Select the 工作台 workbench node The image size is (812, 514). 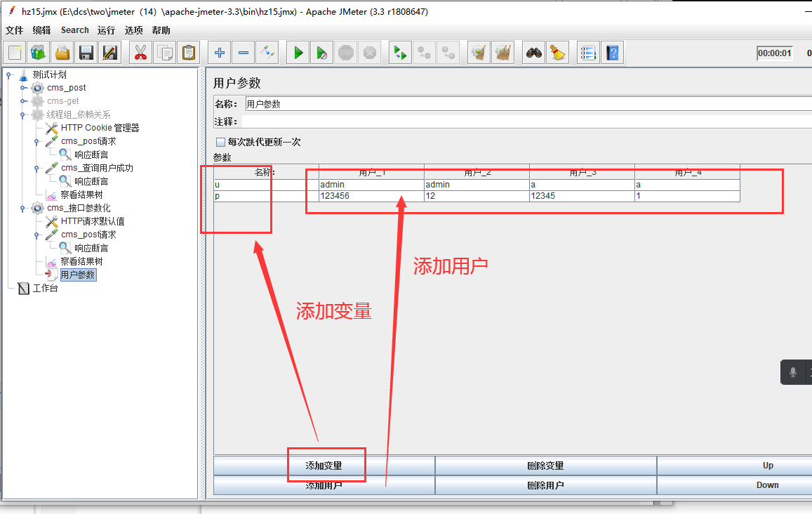(45, 288)
